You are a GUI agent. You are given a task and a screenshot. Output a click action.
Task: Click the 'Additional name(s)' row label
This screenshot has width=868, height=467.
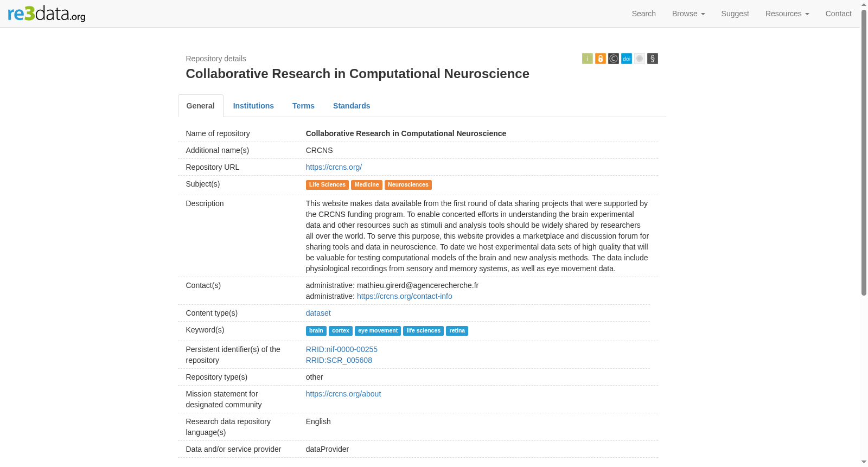pyautogui.click(x=218, y=150)
